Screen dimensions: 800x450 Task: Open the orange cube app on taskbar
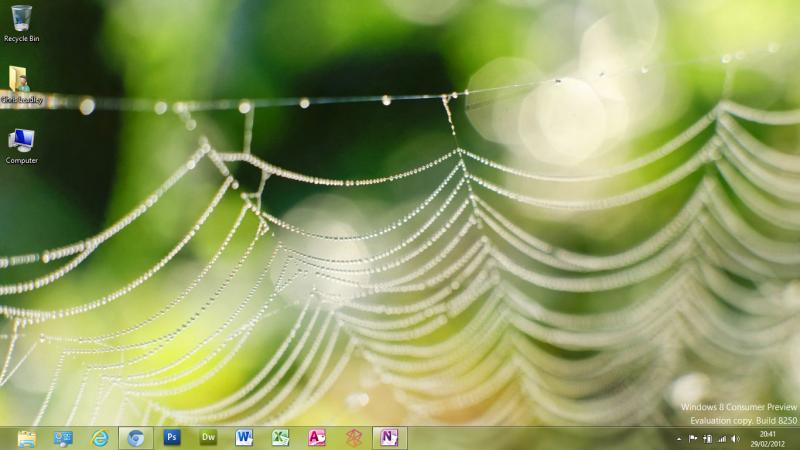[x=354, y=438]
